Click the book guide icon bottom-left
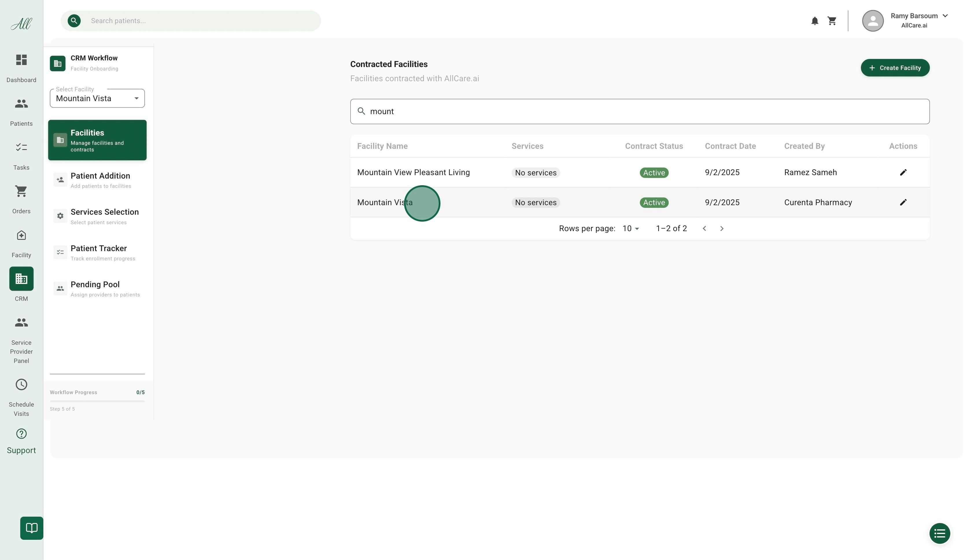Viewport: 970px width, 560px height. pyautogui.click(x=32, y=528)
